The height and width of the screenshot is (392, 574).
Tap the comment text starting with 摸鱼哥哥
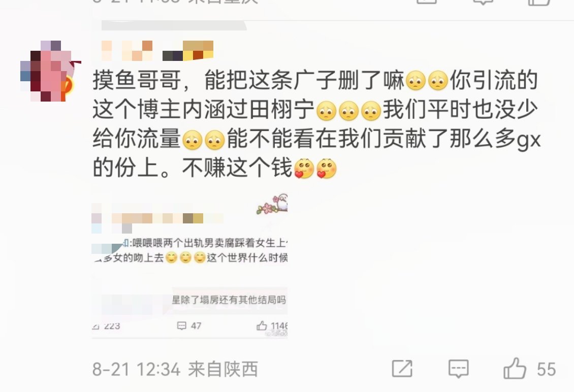click(x=316, y=124)
